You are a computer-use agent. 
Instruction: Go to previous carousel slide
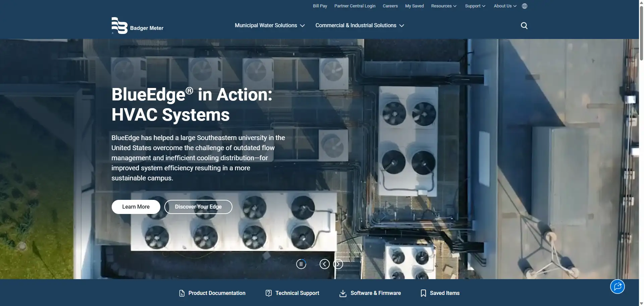324,264
